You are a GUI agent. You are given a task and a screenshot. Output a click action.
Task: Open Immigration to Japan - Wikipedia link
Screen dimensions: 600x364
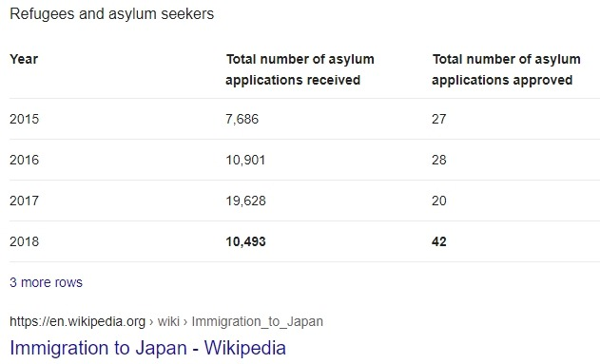[147, 348]
